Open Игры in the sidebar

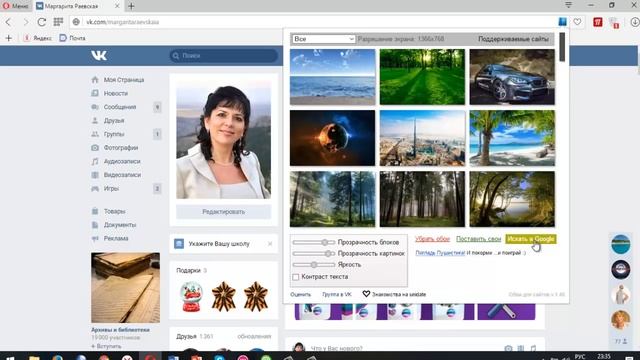[x=111, y=189]
